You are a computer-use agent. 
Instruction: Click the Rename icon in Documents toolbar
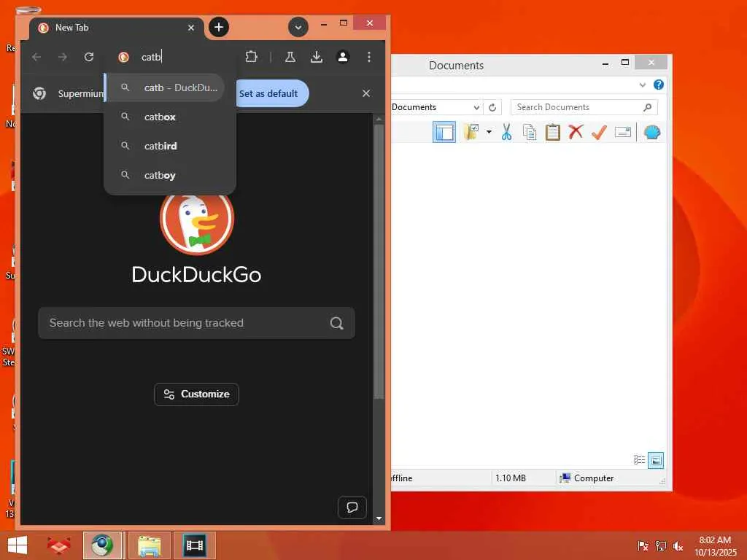pyautogui.click(x=623, y=132)
